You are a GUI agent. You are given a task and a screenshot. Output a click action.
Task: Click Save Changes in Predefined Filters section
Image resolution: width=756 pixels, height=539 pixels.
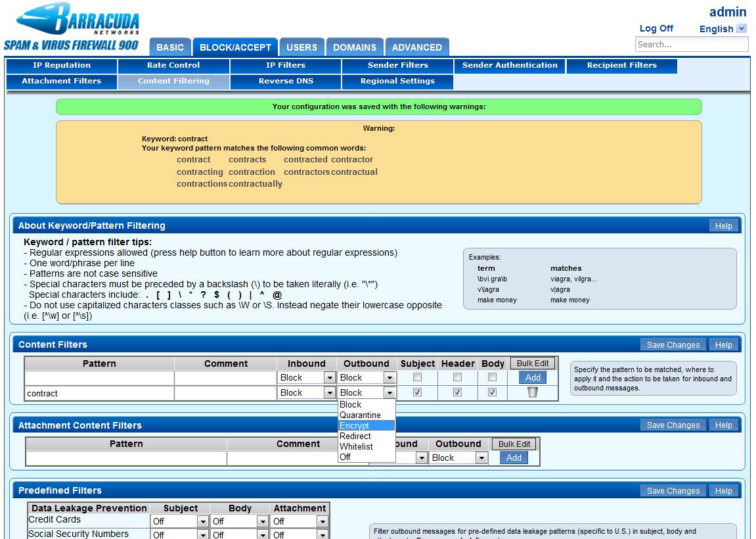click(673, 491)
